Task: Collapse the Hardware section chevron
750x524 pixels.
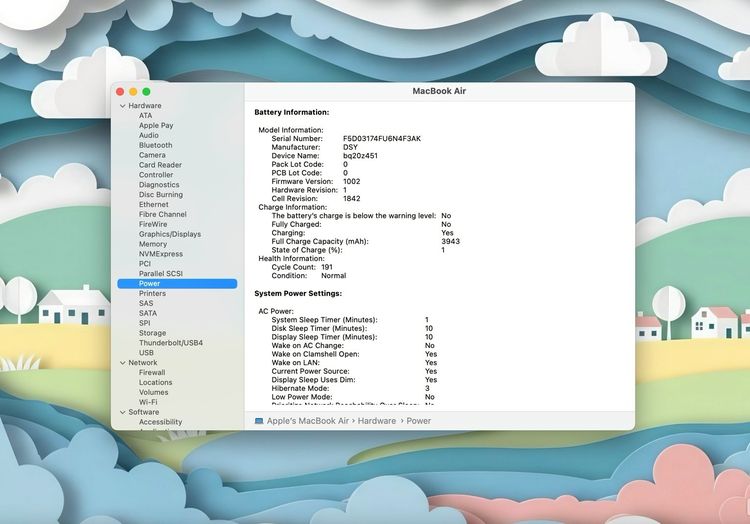Action: pos(122,106)
